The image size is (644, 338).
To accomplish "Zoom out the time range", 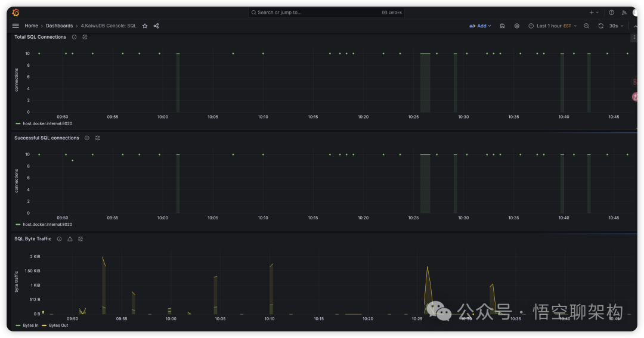I will (586, 26).
